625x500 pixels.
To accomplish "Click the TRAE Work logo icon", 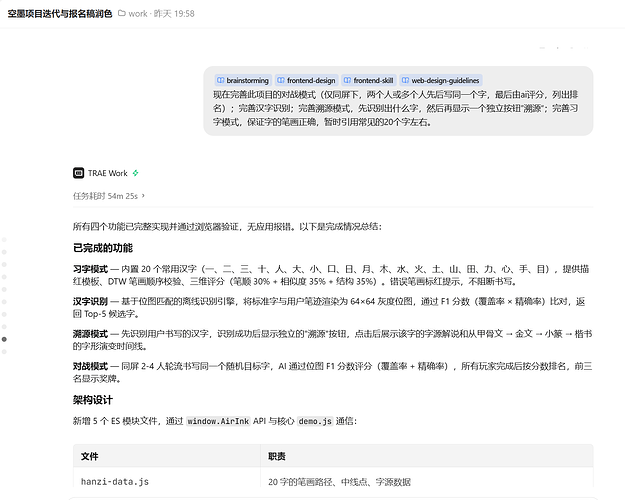I will click(x=79, y=173).
